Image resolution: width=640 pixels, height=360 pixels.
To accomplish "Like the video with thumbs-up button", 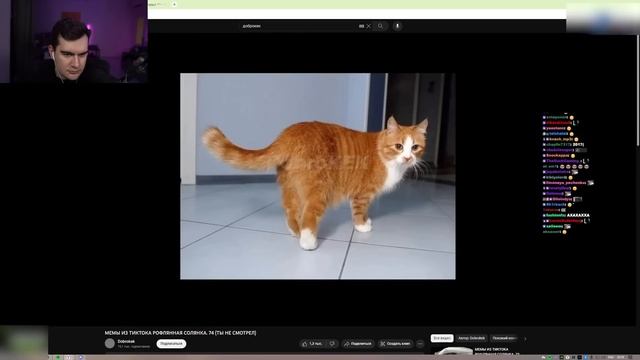I will [x=312, y=344].
